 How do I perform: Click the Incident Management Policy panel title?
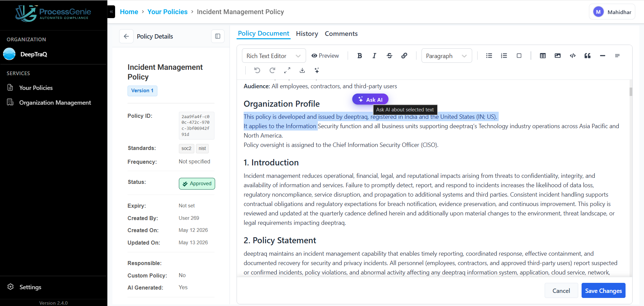165,72
